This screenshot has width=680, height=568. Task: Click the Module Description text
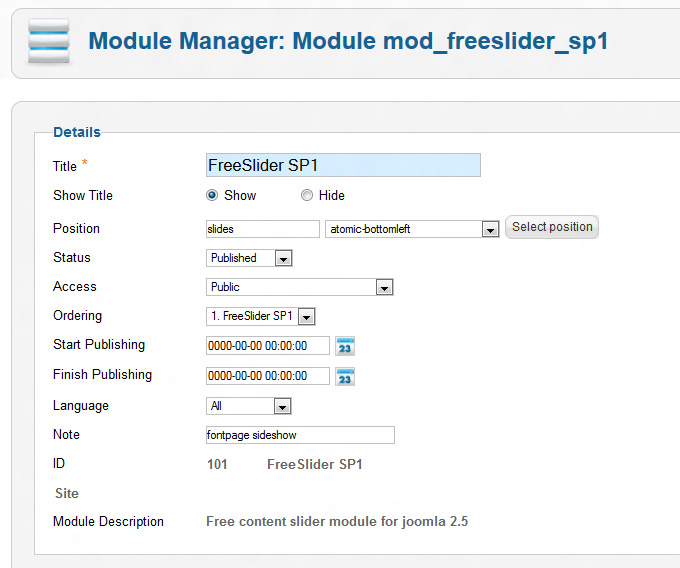pos(337,521)
